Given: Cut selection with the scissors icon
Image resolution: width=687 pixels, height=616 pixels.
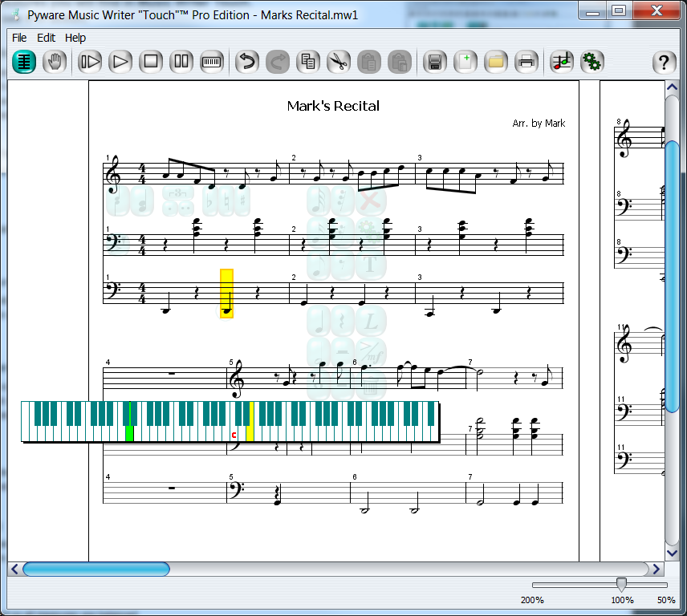Looking at the screenshot, I should pos(338,62).
